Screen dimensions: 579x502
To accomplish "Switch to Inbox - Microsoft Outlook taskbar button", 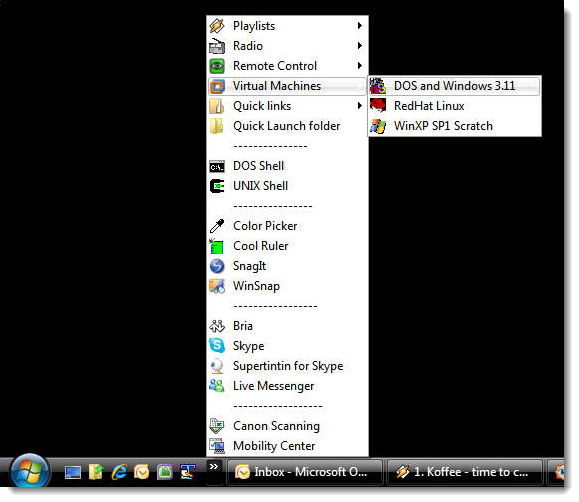I will coord(305,472).
